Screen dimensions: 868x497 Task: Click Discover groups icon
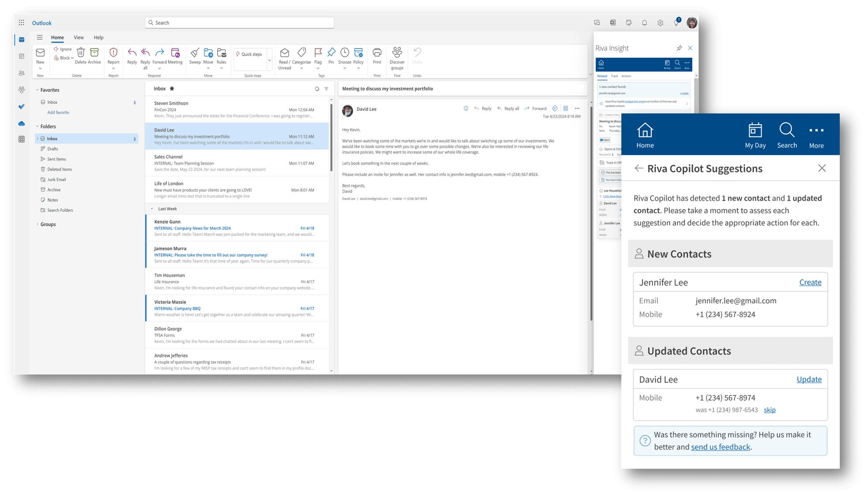point(397,52)
